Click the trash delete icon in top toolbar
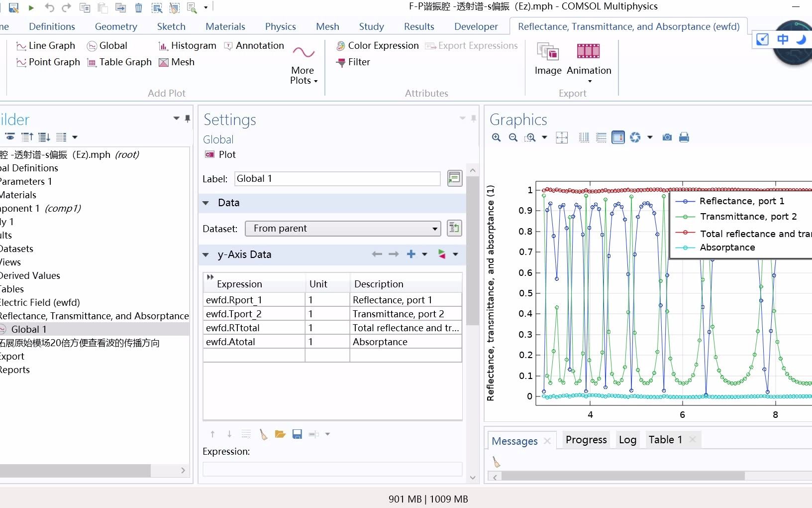The height and width of the screenshot is (508, 812). pyautogui.click(x=139, y=7)
